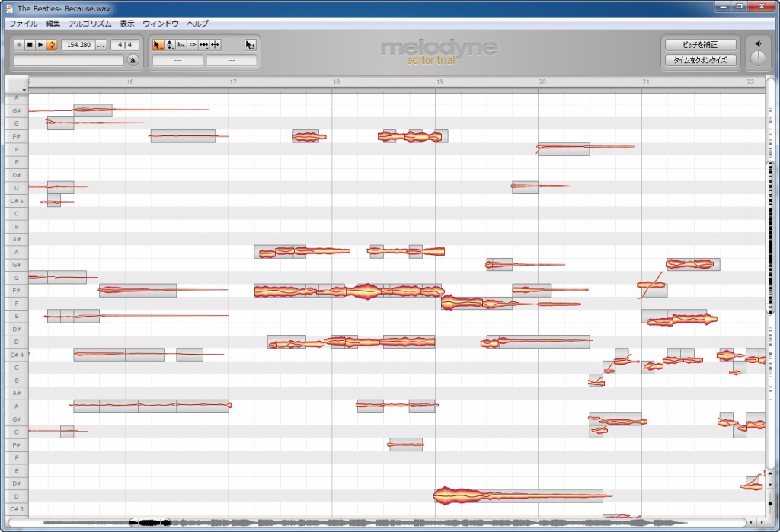The height and width of the screenshot is (532, 780).
Task: Click the C# 4 label in pitch ruler
Action: click(17, 355)
